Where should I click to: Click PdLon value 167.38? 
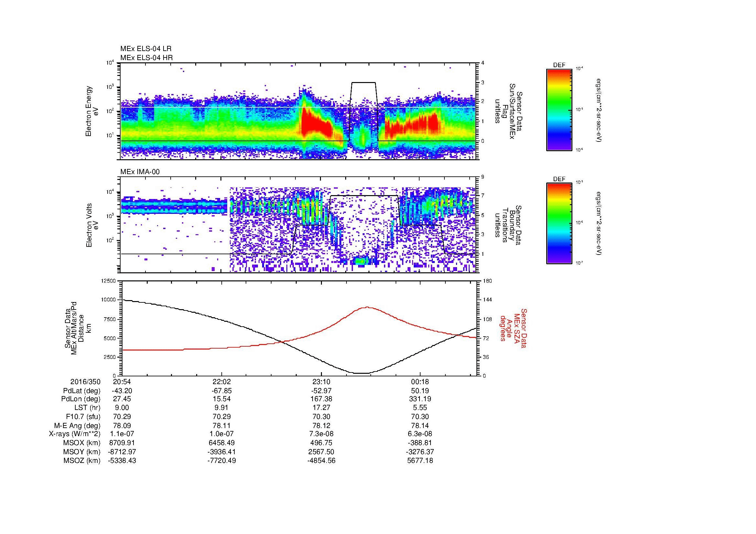tap(321, 399)
